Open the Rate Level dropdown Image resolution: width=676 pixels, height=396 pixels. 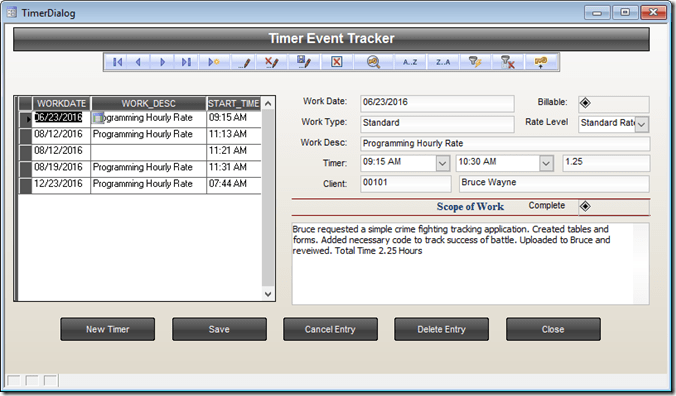click(642, 124)
